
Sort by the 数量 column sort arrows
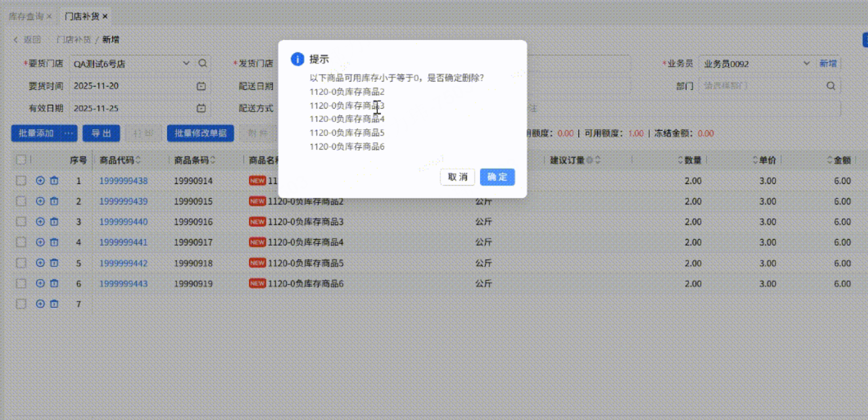681,160
